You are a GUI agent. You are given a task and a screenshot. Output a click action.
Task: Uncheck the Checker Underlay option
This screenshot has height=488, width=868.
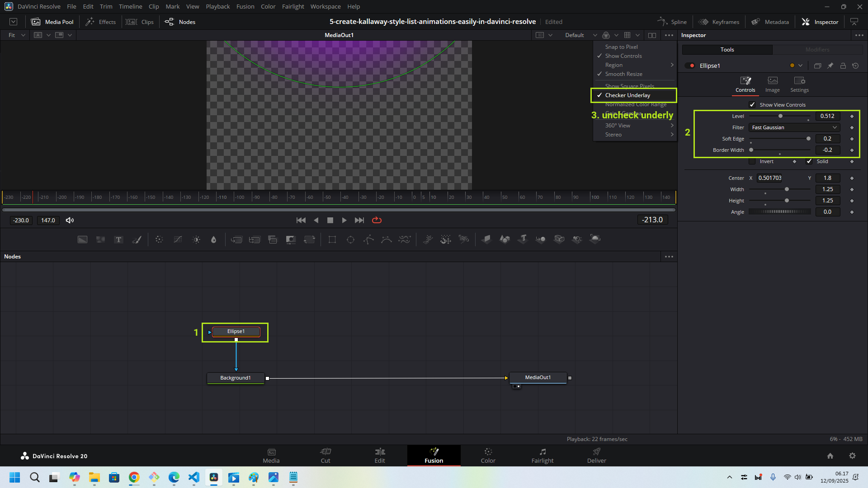coord(627,95)
